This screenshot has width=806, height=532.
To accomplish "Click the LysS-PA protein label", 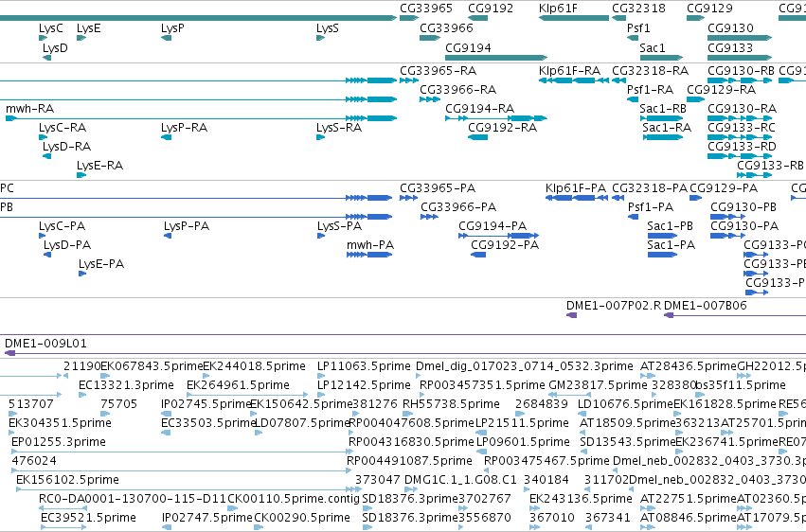I will tap(339, 226).
